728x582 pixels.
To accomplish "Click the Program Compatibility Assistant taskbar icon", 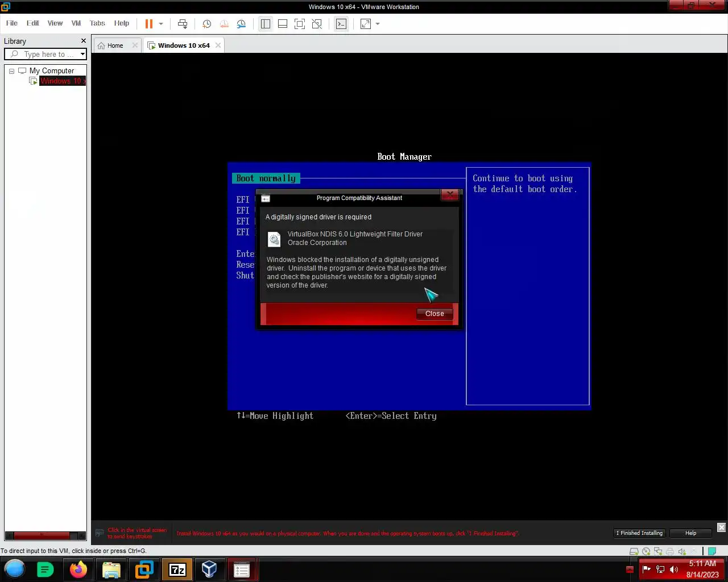I will pyautogui.click(x=242, y=569).
